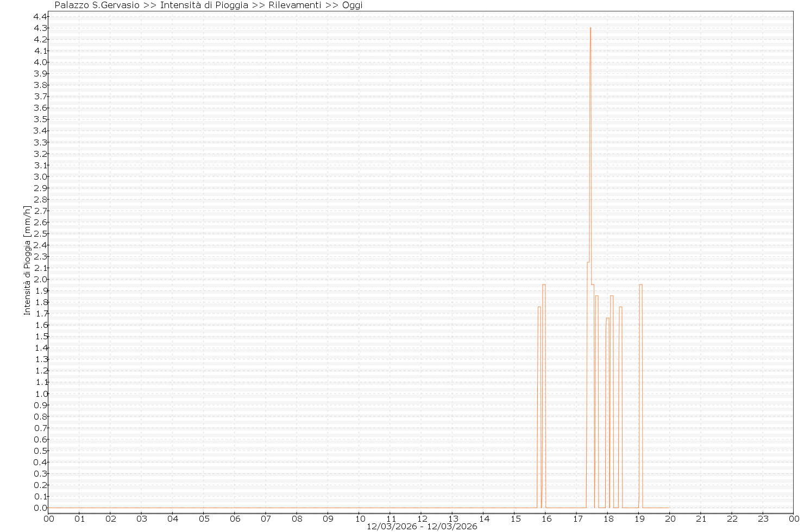Click the top of the rain bar at hour 19
The height and width of the screenshot is (532, 804).
(x=641, y=284)
